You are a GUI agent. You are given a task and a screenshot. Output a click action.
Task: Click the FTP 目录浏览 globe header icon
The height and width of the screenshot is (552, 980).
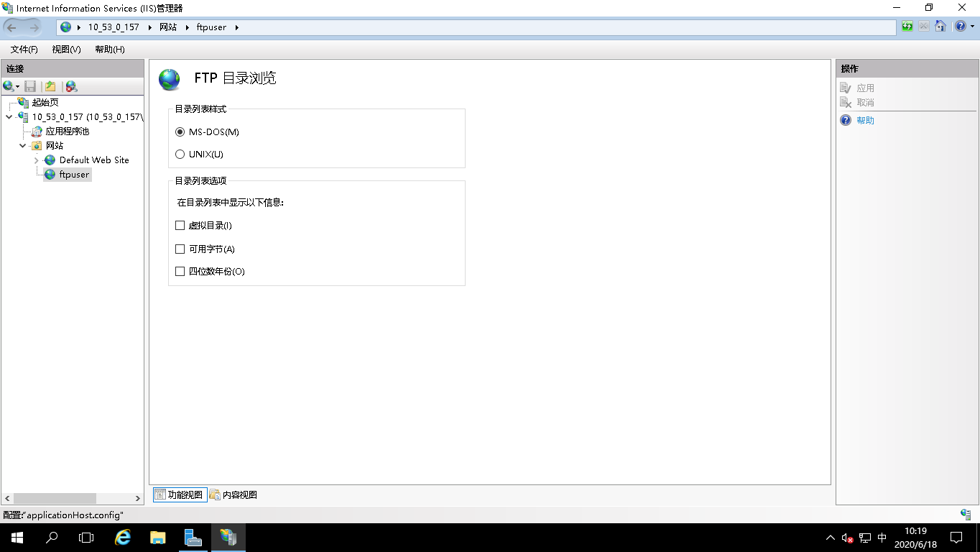tap(170, 79)
